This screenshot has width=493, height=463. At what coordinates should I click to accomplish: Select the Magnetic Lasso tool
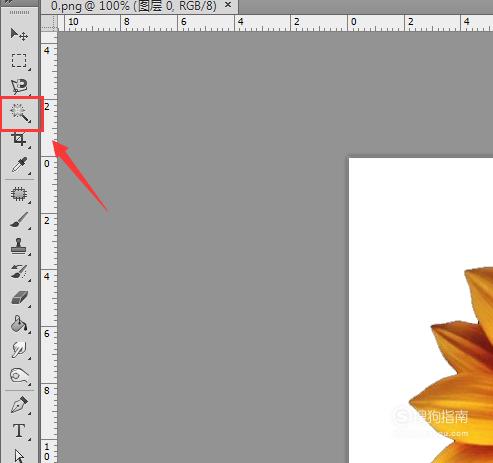click(x=19, y=87)
